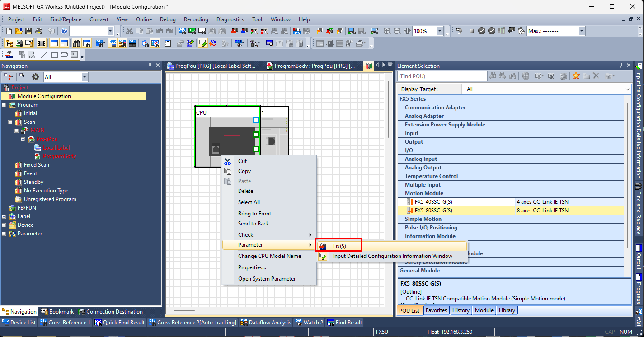The width and height of the screenshot is (644, 337).
Task: Collapse the Scan tree node
Action: coord(10,122)
